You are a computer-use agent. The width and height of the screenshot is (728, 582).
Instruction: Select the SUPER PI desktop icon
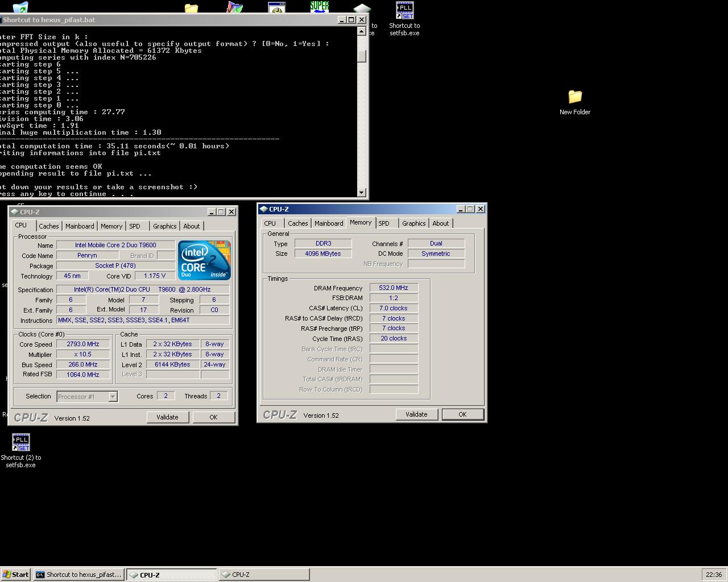coord(320,7)
